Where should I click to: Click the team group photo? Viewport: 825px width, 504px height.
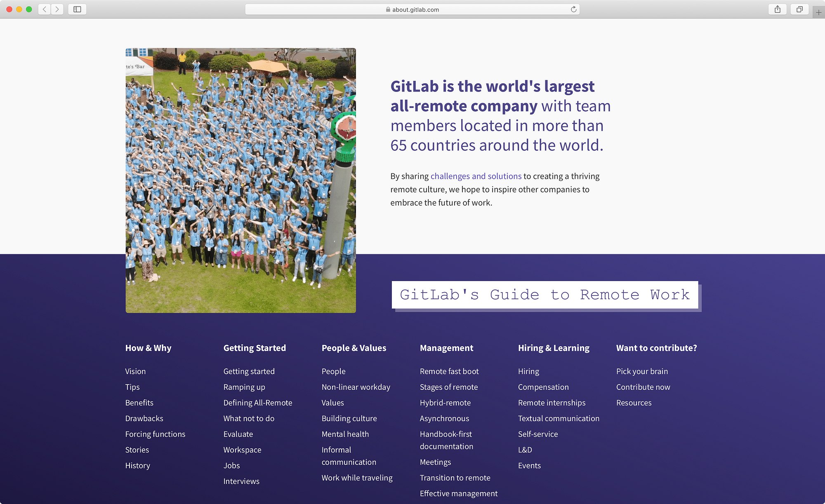[x=240, y=181]
